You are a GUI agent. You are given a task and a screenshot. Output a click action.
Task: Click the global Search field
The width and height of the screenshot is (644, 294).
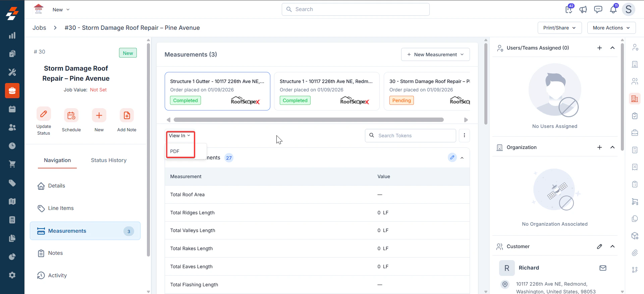[356, 9]
